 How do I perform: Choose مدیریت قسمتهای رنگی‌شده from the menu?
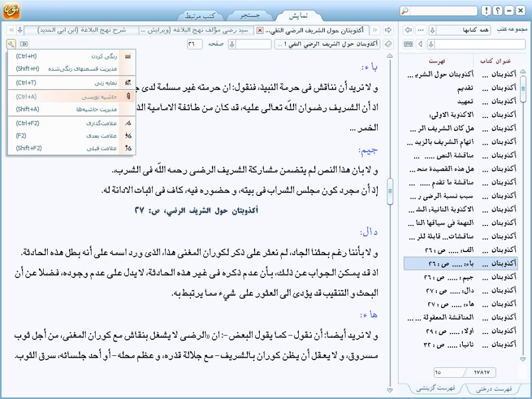click(x=71, y=69)
